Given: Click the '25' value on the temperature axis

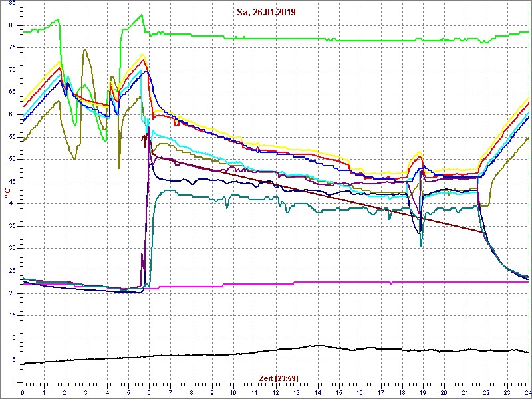Looking at the screenshot, I should [12, 271].
